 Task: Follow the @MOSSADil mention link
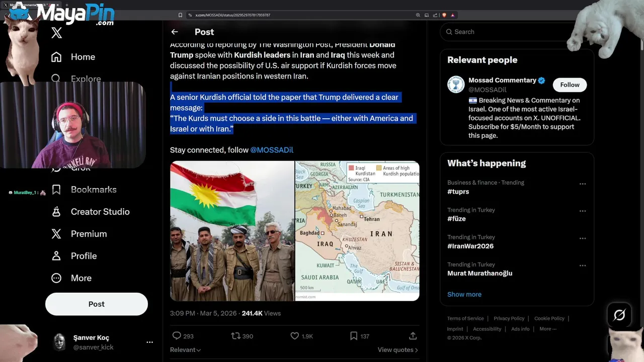pos(272,150)
